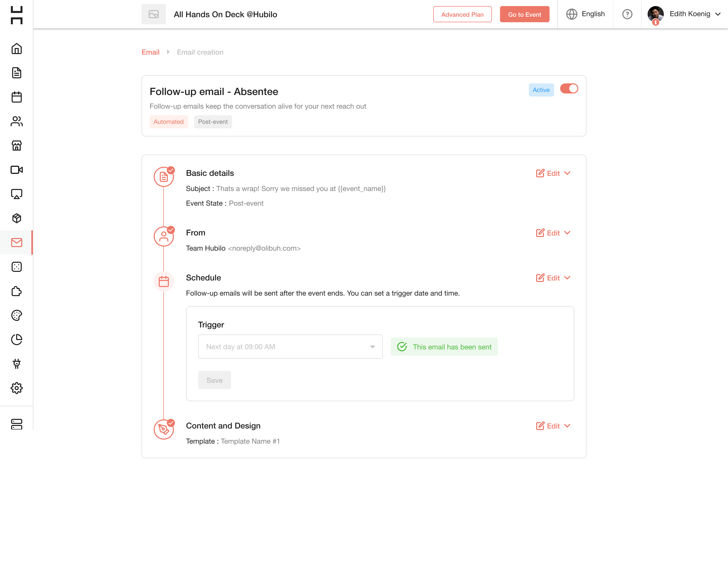Screen dimensions: 728x574
Task: Click the Post-event tag
Action: coord(213,122)
